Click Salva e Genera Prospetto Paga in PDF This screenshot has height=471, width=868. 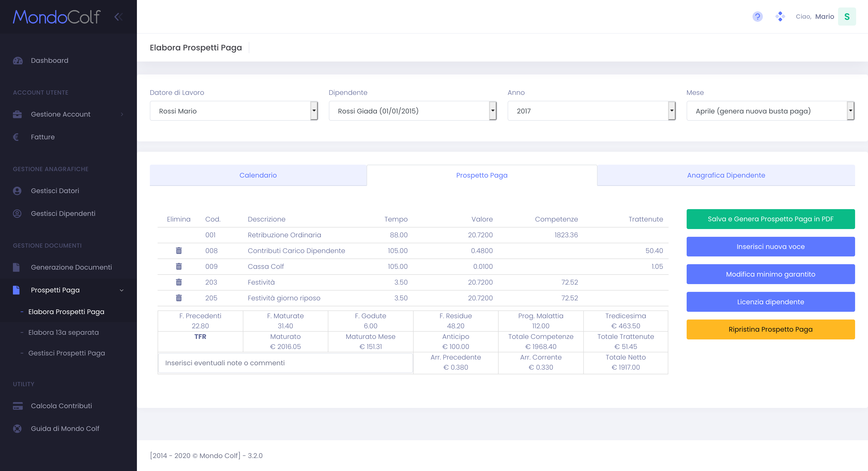pyautogui.click(x=771, y=219)
